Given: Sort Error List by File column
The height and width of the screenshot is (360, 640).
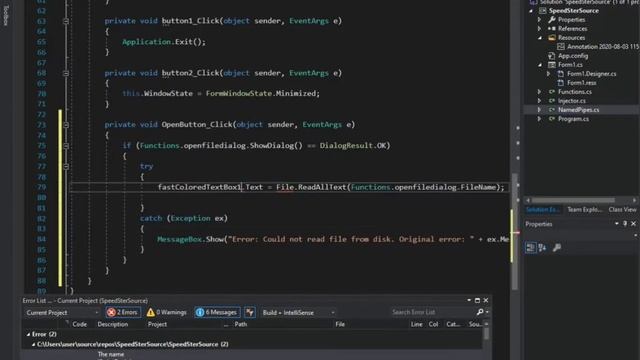Looking at the screenshot, I should click(x=340, y=324).
